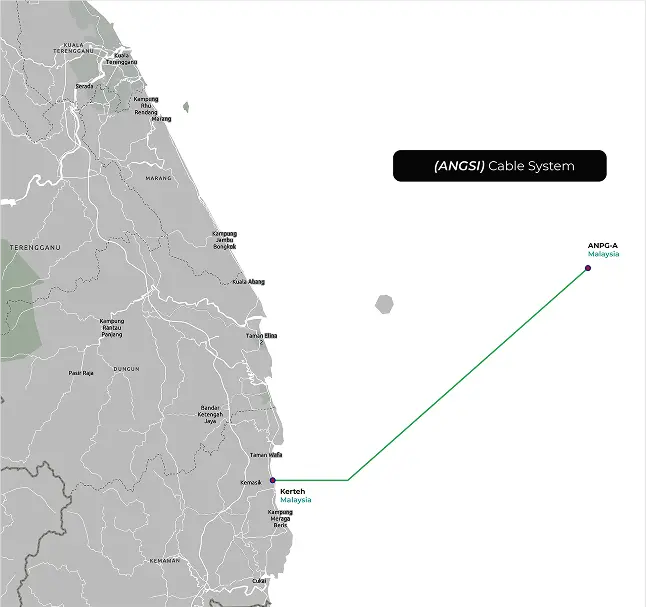Click the (ANGSI) Cable System title box
The image size is (647, 607).
(x=499, y=166)
